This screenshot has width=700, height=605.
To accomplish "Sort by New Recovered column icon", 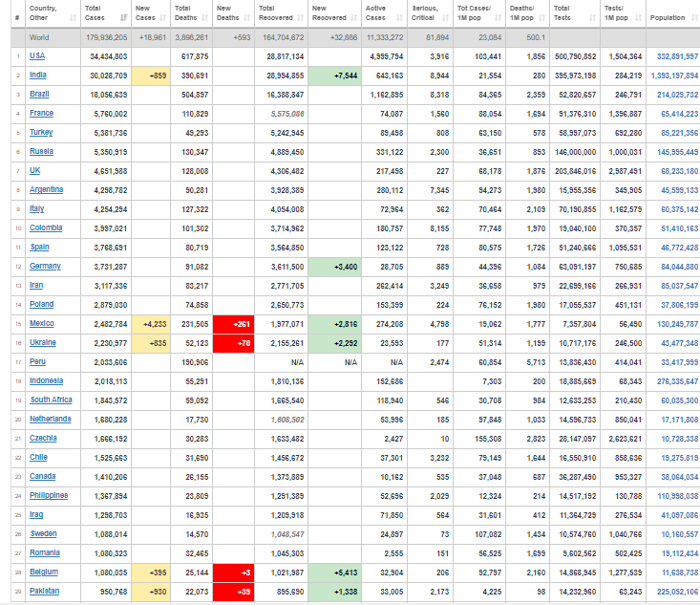I will point(354,18).
